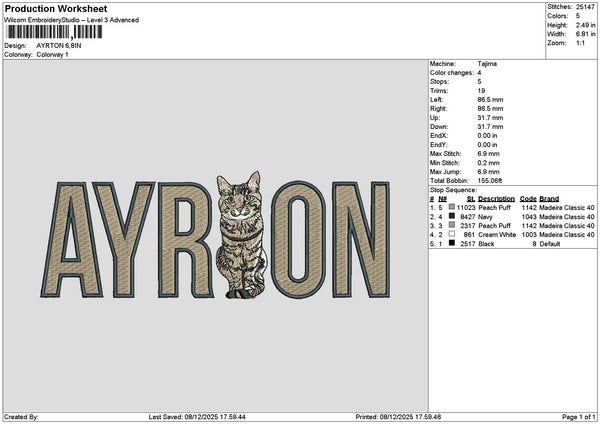Click the stitch count 861 in the Cream White row
Screen dimensions: 600x424
point(469,235)
